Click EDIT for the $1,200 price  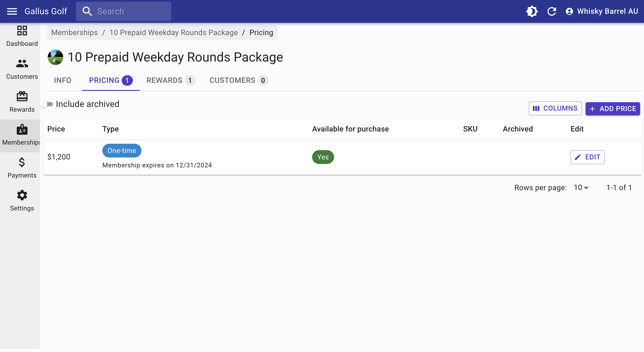[587, 157]
